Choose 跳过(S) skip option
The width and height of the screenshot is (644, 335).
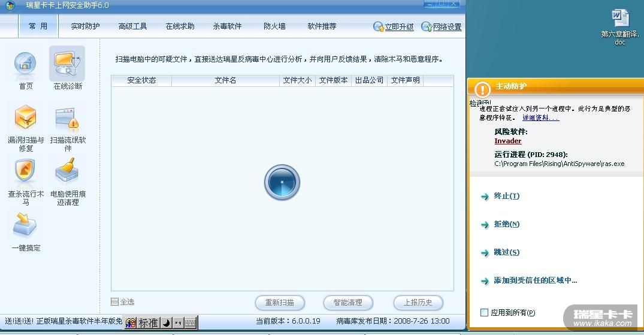coord(506,252)
